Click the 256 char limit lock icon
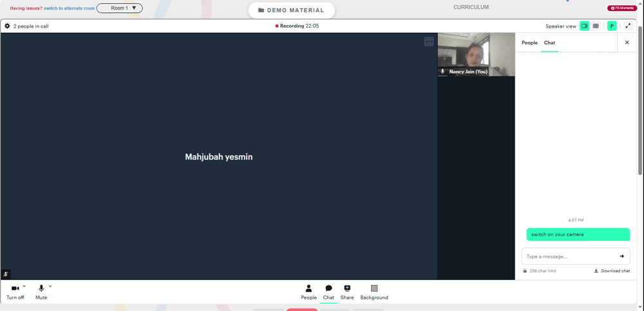 tap(525, 270)
